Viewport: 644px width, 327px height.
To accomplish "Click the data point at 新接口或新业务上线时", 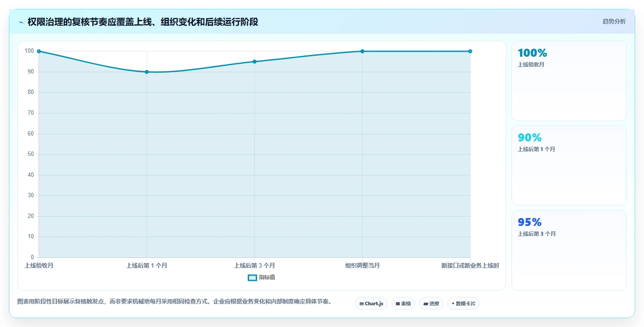I will click(470, 51).
